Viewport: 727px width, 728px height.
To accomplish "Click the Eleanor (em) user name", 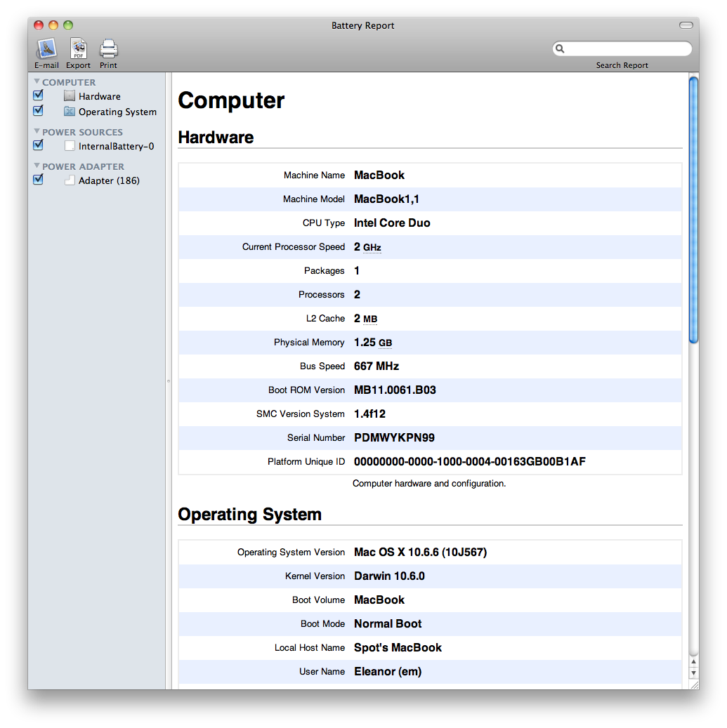I will pyautogui.click(x=388, y=671).
